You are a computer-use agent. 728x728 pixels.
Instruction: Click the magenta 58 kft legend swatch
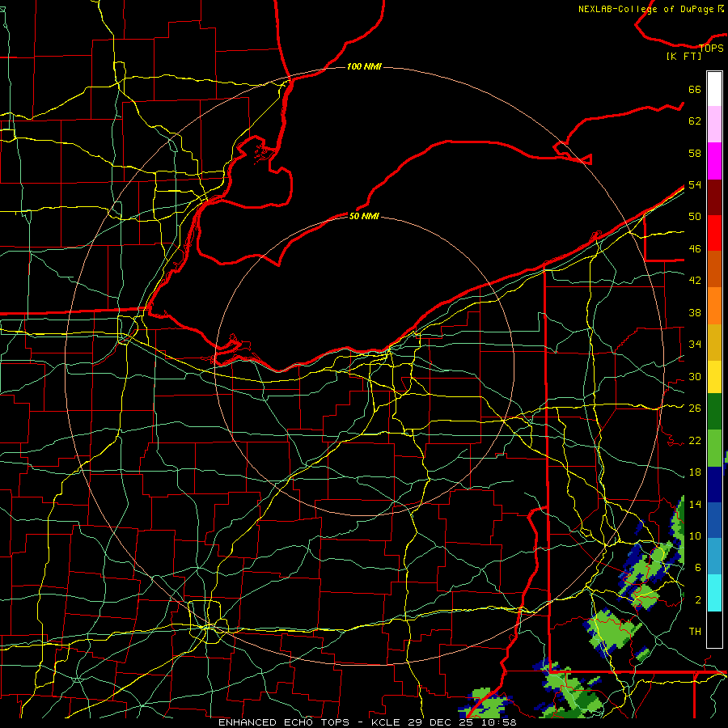tap(714, 161)
